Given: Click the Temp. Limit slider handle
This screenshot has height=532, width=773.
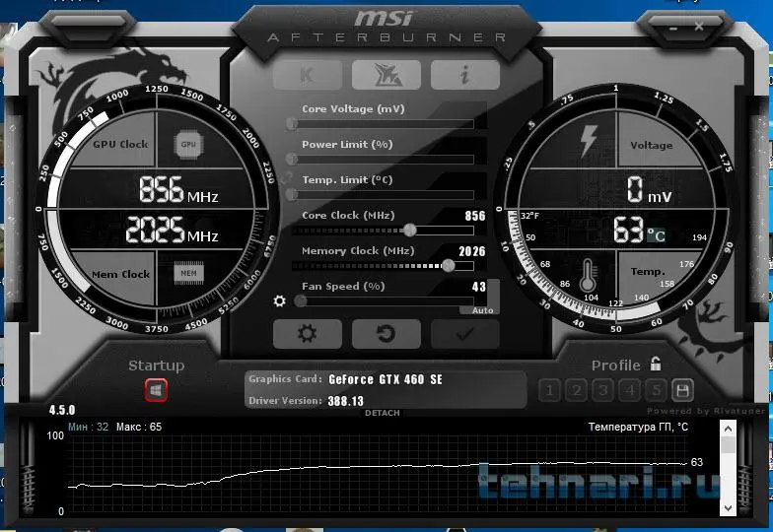Looking at the screenshot, I should click(x=292, y=194).
